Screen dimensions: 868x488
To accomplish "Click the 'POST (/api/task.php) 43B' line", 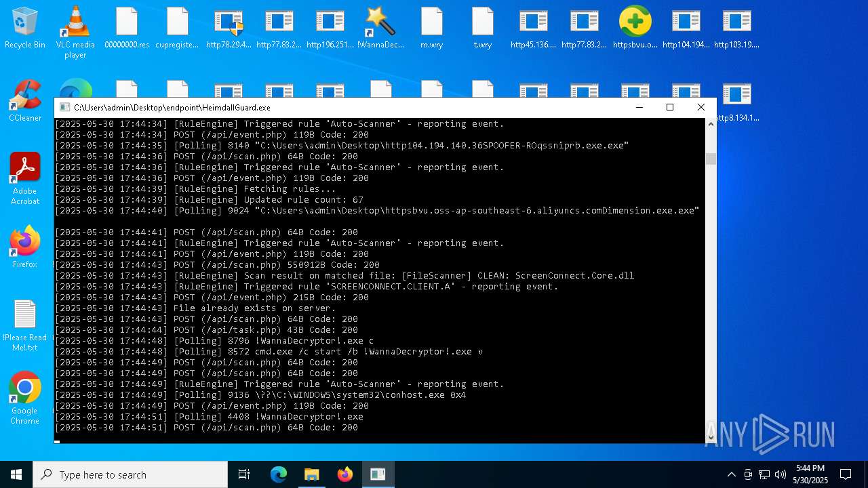I will point(206,330).
